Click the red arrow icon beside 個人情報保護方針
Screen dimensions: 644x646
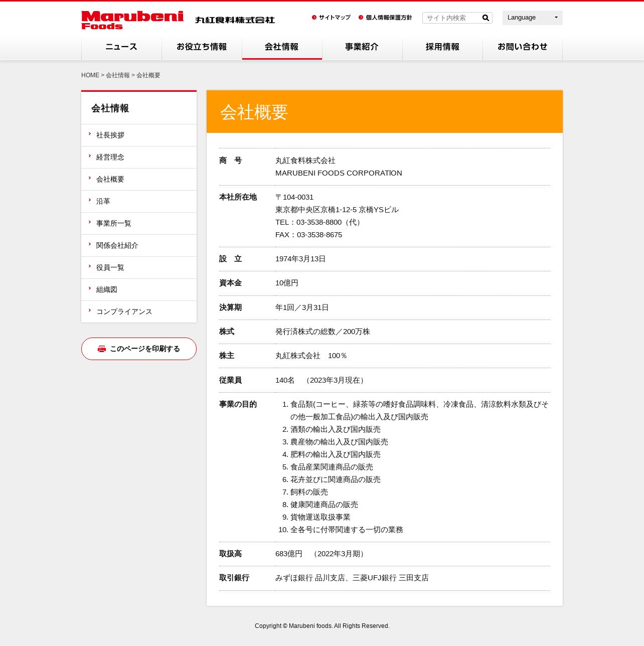pos(361,18)
